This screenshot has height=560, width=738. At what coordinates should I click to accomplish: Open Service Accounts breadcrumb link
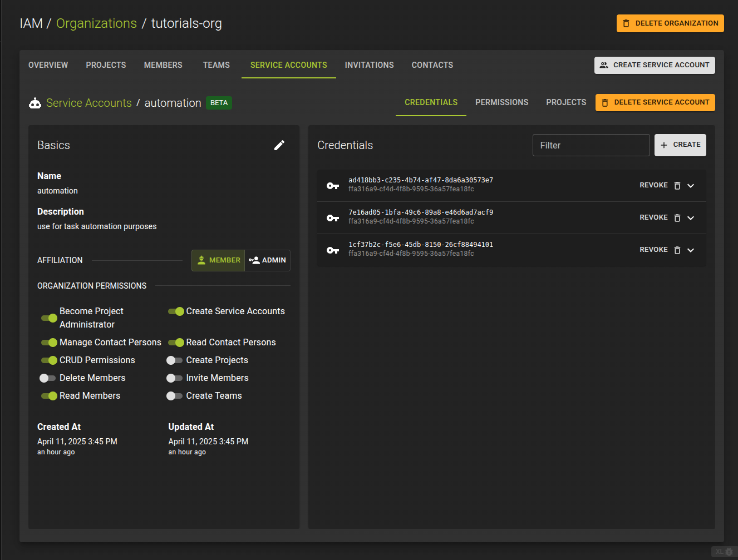[89, 103]
